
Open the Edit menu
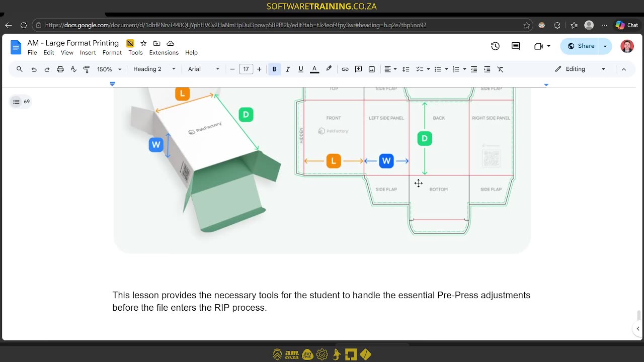point(49,53)
